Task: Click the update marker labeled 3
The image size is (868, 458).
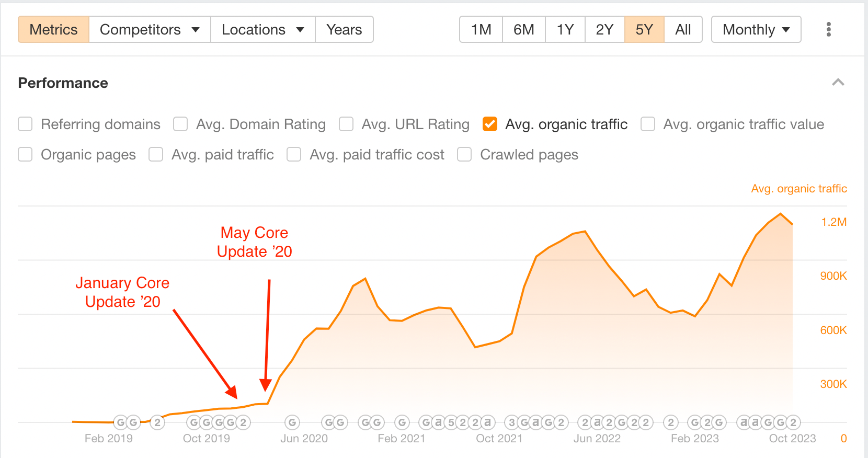Action: point(512,422)
